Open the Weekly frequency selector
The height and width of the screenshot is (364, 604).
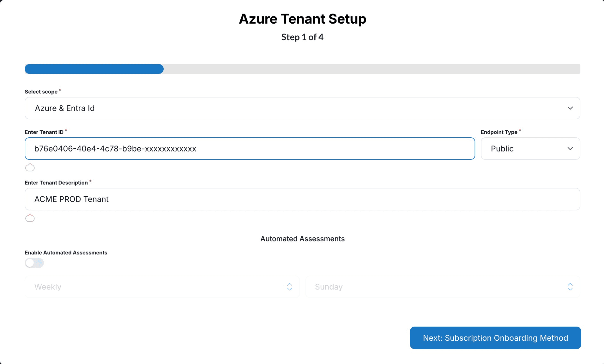(x=162, y=286)
